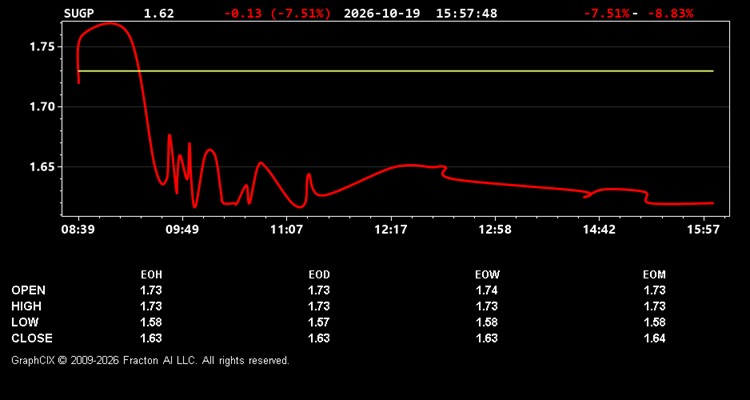Image resolution: width=750 pixels, height=400 pixels.
Task: Click the EOH LOW value 1.58
Action: click(x=151, y=322)
